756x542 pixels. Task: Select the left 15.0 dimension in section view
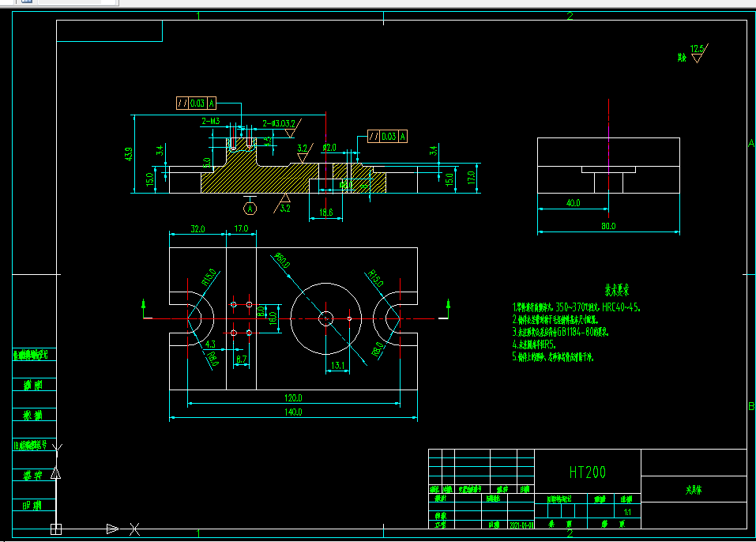(149, 179)
